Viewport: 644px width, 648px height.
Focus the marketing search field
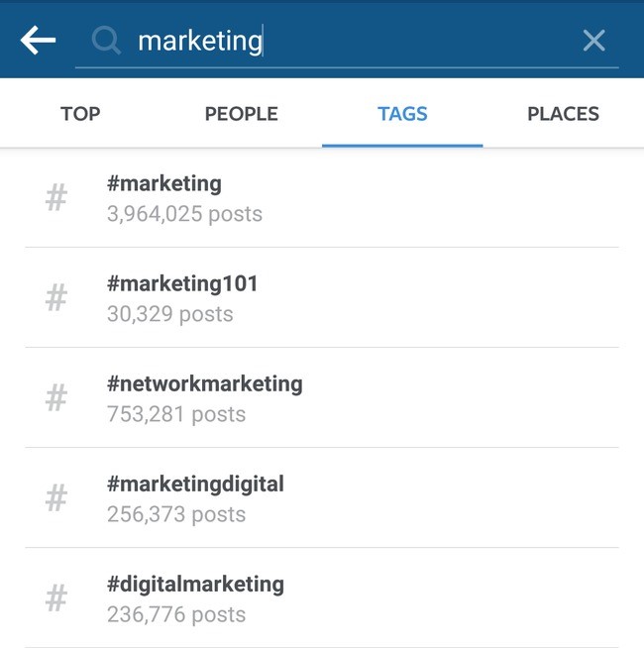pyautogui.click(x=347, y=42)
